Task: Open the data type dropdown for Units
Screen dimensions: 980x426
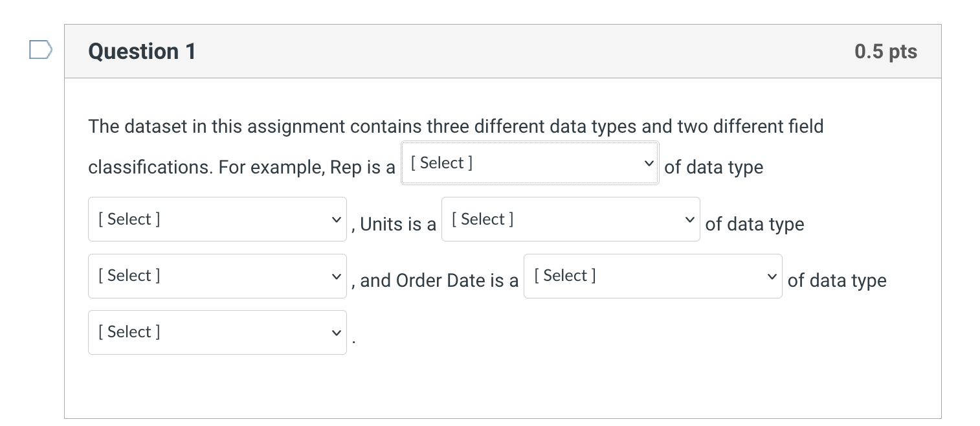Action: [x=217, y=276]
